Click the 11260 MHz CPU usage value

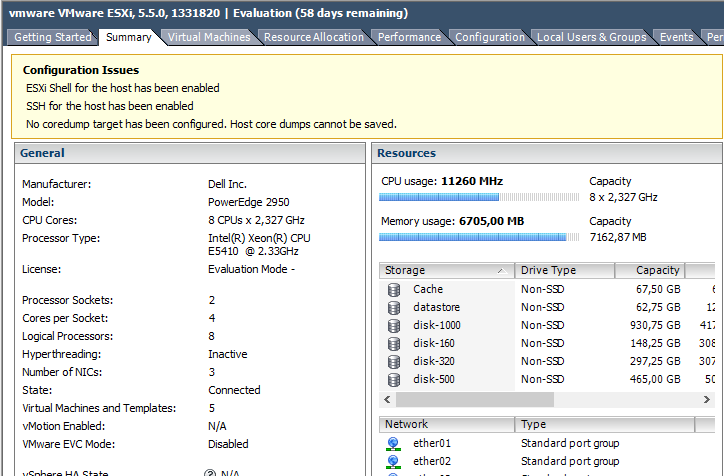(x=472, y=181)
